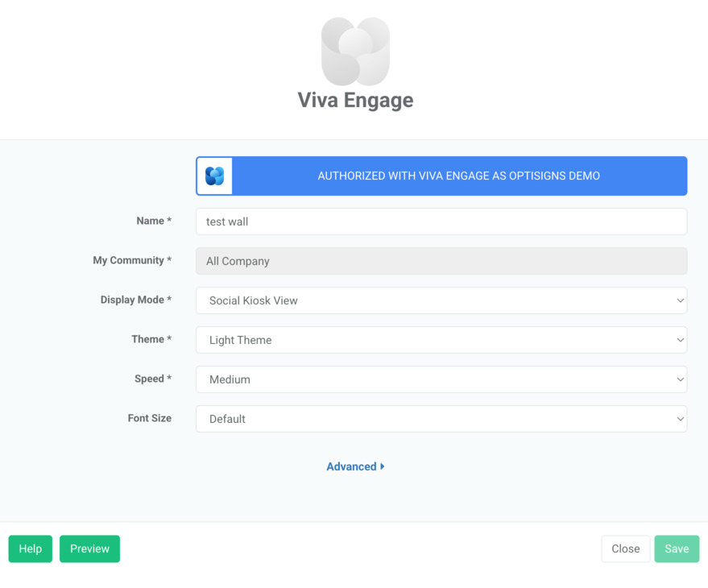Click the gray Viva Engage logo at top
Viewport: 708px width, 588px height.
(x=355, y=52)
